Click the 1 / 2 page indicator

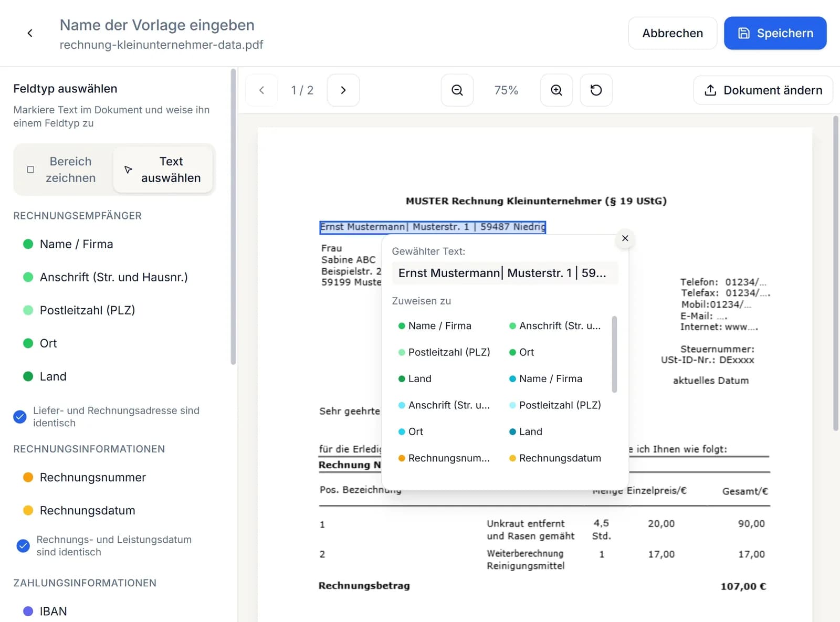point(302,90)
